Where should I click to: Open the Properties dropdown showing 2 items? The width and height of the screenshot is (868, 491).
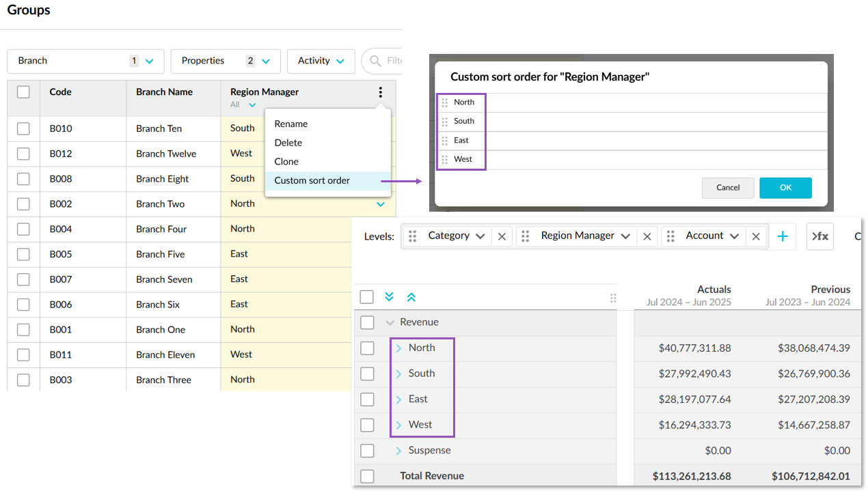coord(225,61)
